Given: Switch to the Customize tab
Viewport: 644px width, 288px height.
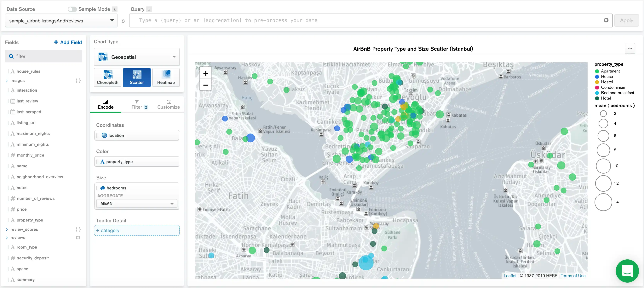Looking at the screenshot, I should point(169,105).
